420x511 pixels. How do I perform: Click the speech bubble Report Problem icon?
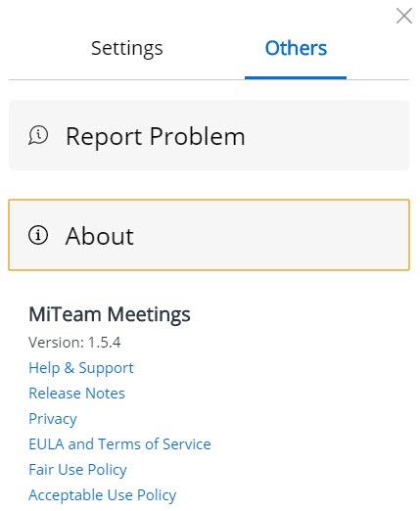click(x=38, y=135)
